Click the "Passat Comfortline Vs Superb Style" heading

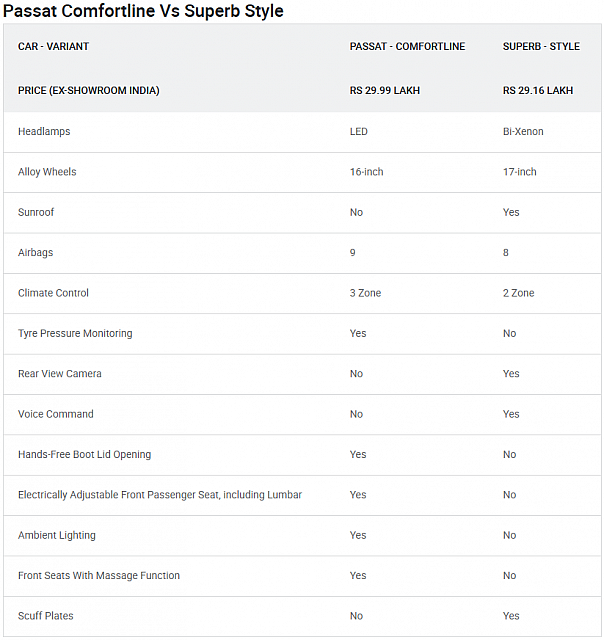coord(144,11)
